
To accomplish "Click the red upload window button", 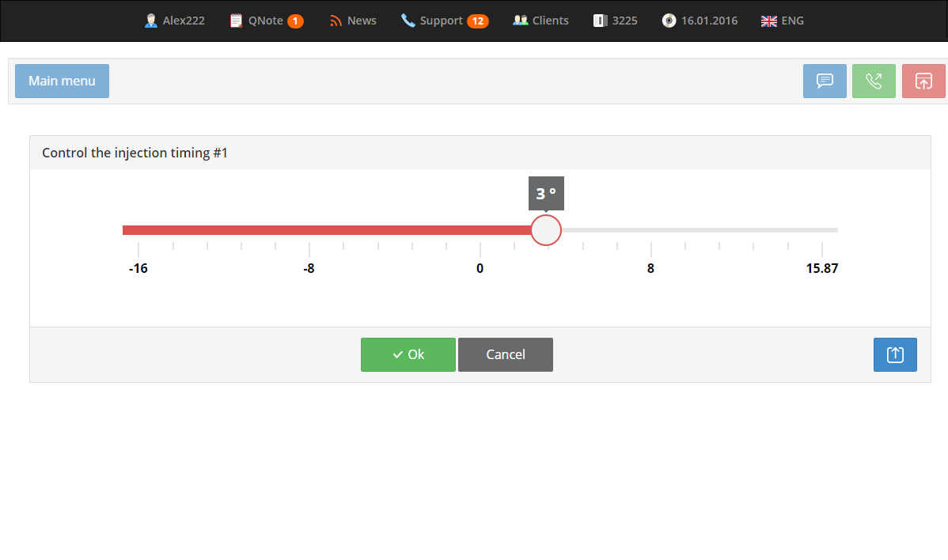I will (x=923, y=81).
